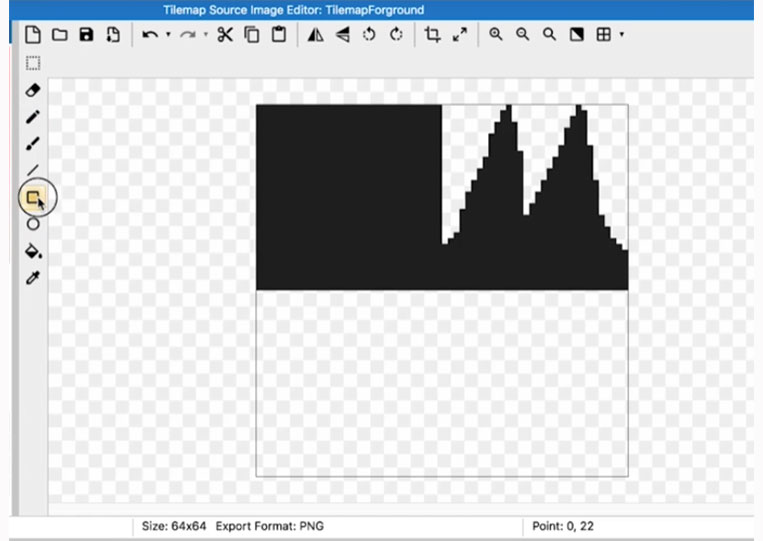Toggle the grid display icon
763x541 pixels.
tap(603, 35)
